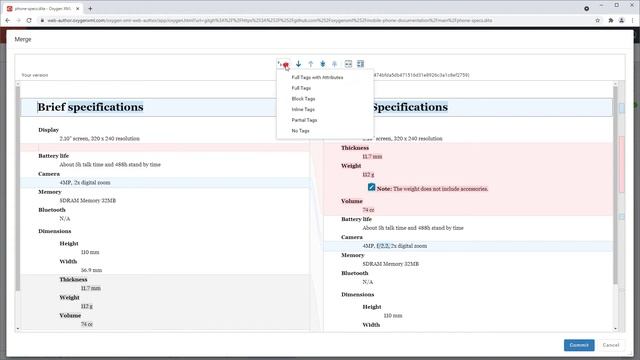Click 'SDRAM Memory 32MB' in left pane
The width and height of the screenshot is (640, 360).
[x=88, y=200]
